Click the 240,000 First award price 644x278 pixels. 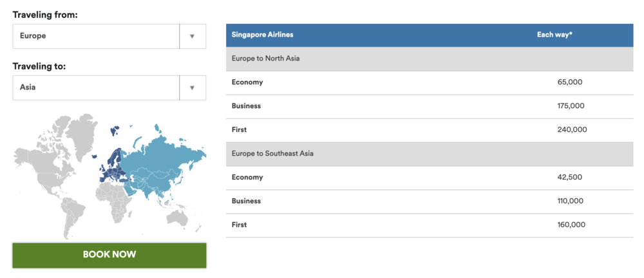click(571, 130)
